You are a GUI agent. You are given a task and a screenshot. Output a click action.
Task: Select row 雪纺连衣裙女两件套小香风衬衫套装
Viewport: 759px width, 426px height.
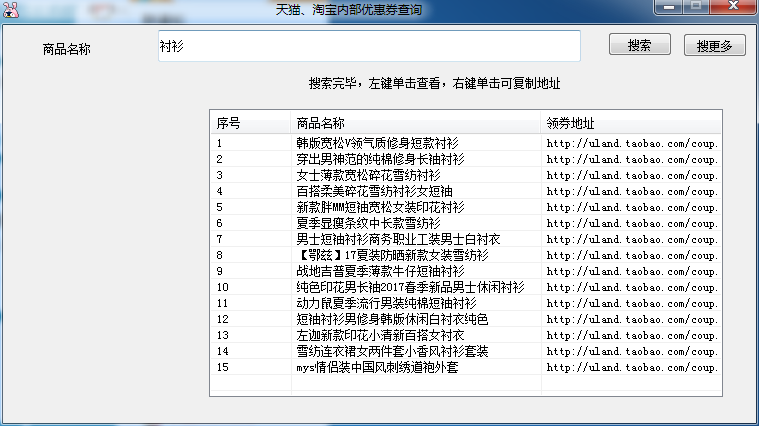pos(392,351)
